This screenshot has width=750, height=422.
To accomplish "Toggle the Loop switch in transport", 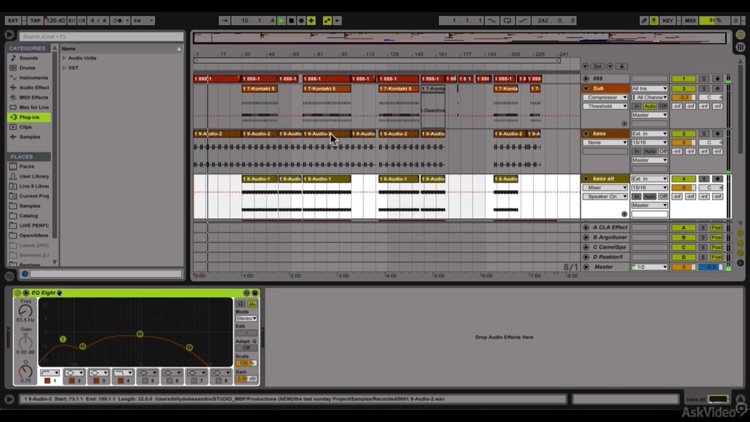I will 507,21.
